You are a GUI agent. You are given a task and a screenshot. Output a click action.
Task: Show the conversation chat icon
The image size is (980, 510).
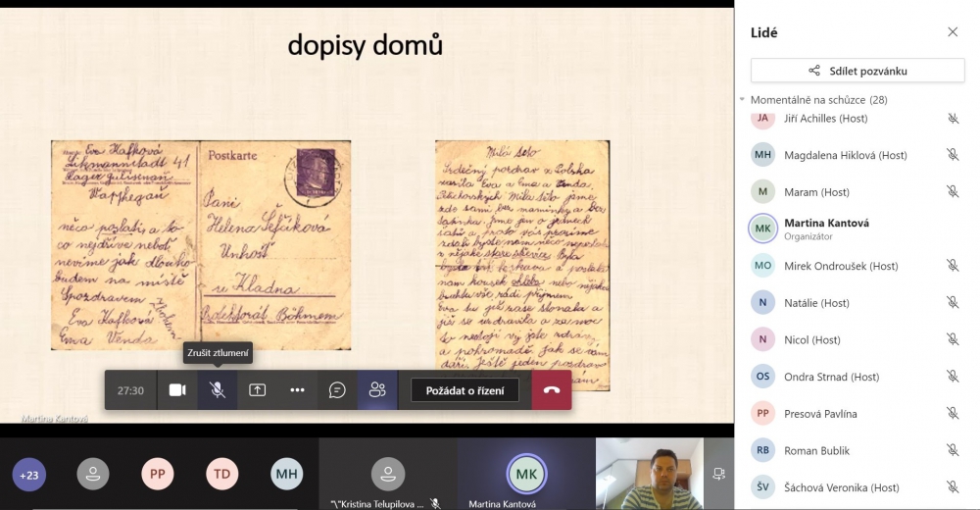click(x=337, y=390)
